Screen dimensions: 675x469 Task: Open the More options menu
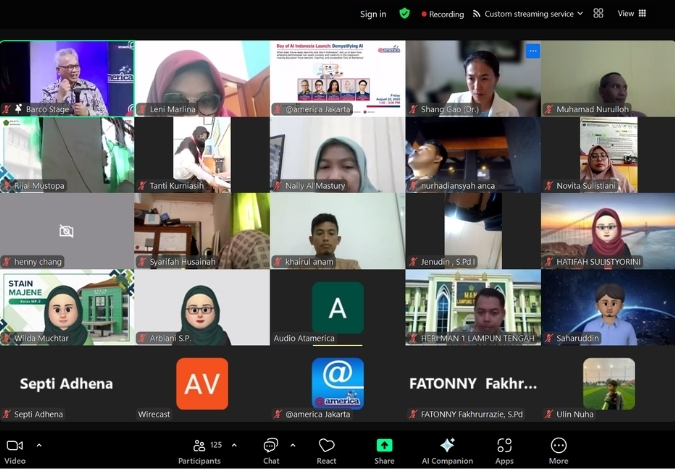click(x=558, y=451)
